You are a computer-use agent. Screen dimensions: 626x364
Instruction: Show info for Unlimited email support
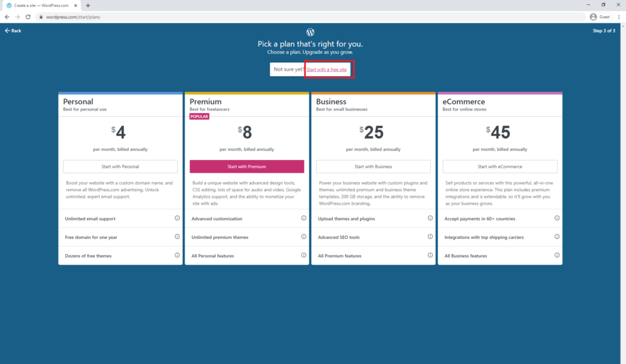pos(177,218)
